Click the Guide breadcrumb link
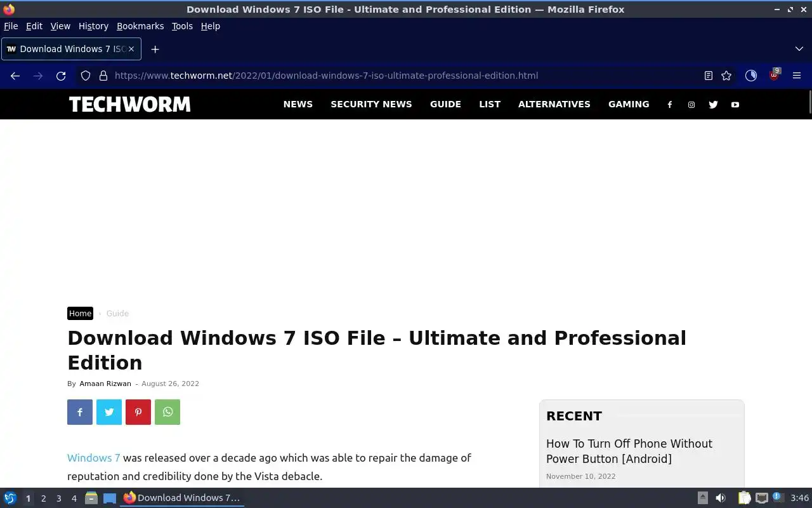Viewport: 812px width, 508px height. coord(117,313)
